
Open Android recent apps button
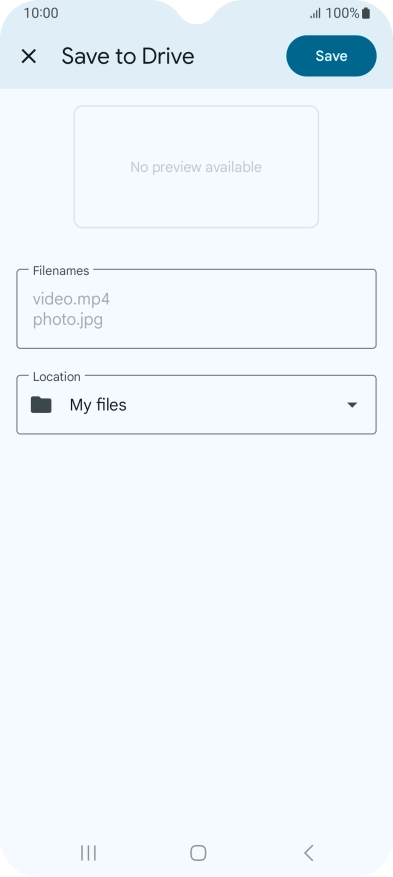88,853
